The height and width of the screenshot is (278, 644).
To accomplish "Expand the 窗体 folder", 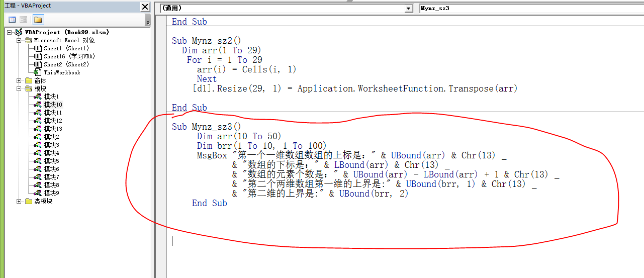I will (19, 80).
